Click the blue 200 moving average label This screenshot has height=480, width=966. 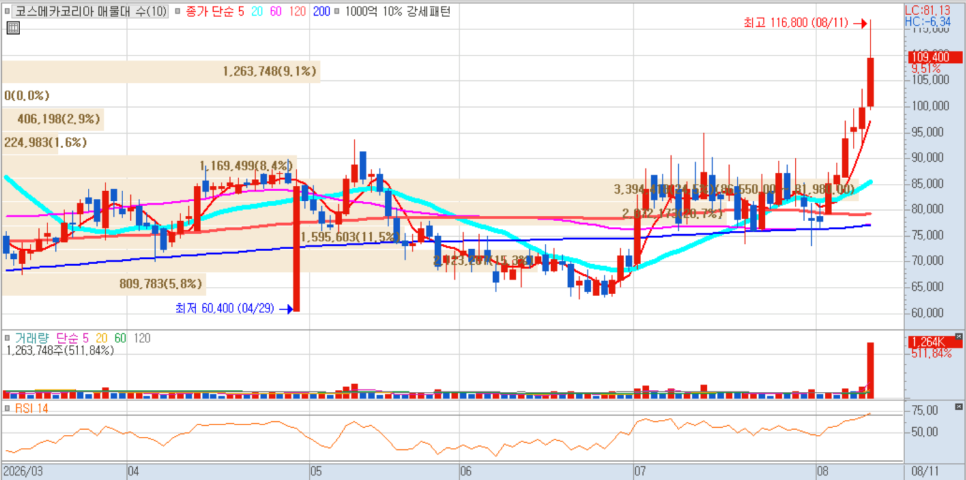point(321,11)
